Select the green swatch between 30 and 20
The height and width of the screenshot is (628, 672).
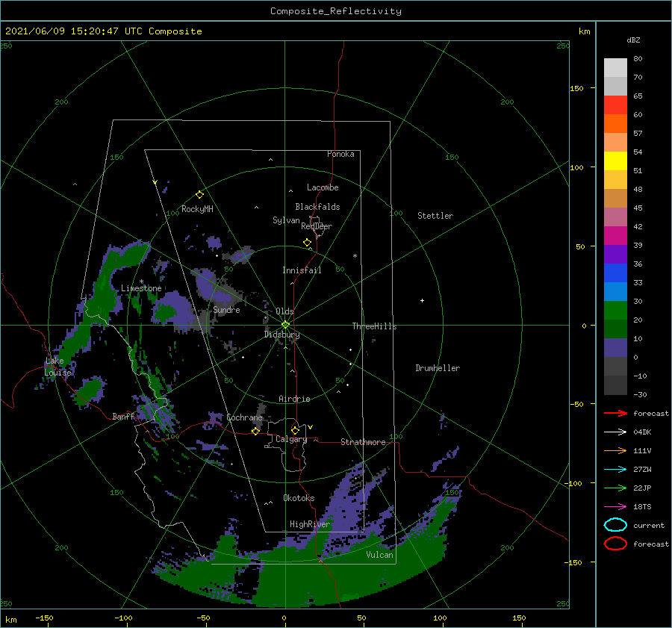[x=615, y=311]
